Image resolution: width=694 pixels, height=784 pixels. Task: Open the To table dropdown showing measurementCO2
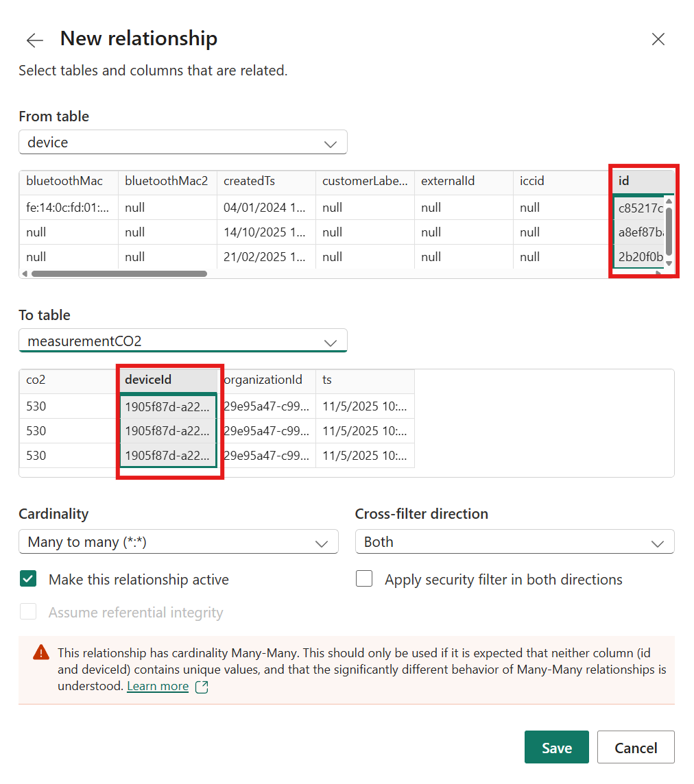pos(182,341)
